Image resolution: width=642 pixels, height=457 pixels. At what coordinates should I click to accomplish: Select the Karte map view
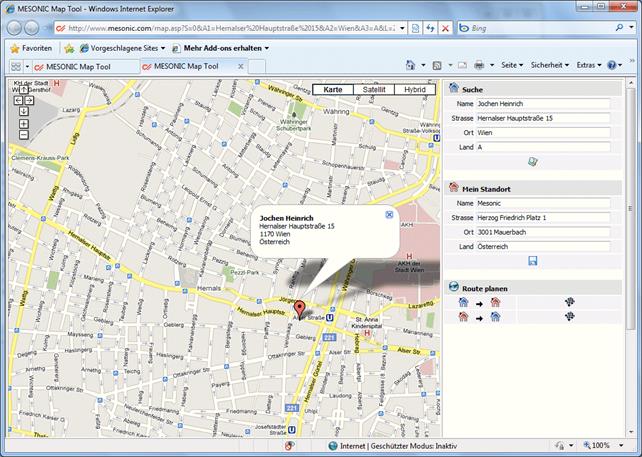coord(333,89)
